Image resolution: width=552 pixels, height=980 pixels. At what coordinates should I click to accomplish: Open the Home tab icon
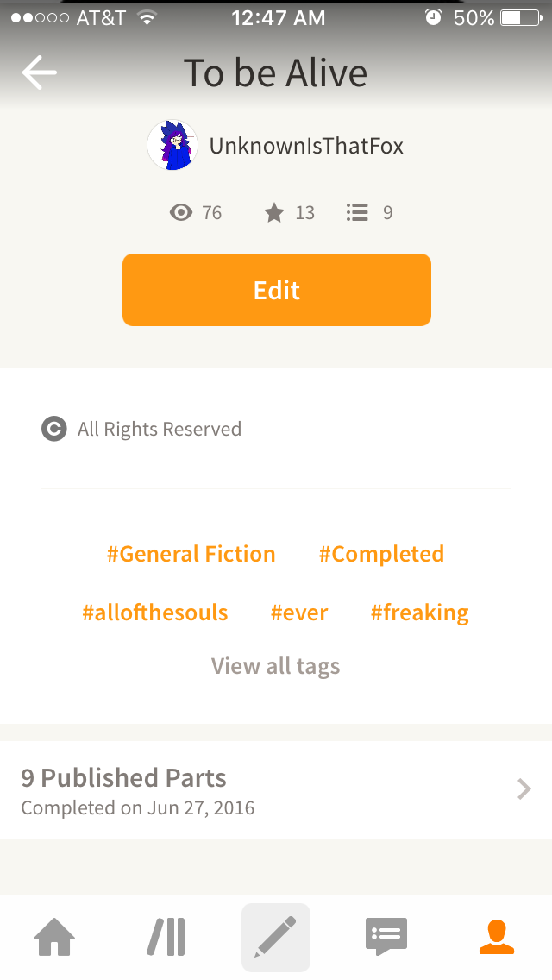click(54, 937)
